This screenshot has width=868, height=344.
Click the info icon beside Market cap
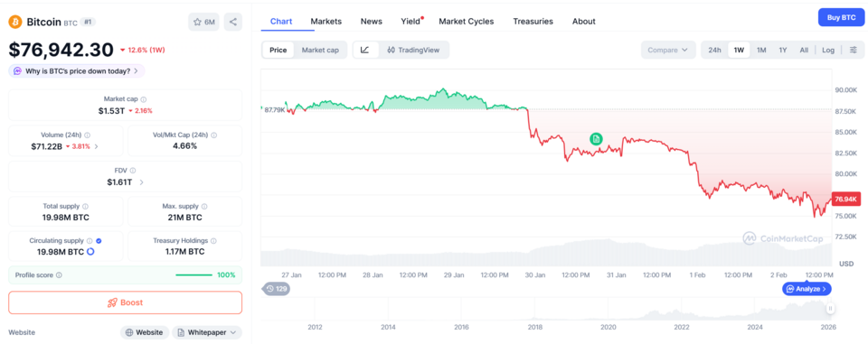(144, 99)
